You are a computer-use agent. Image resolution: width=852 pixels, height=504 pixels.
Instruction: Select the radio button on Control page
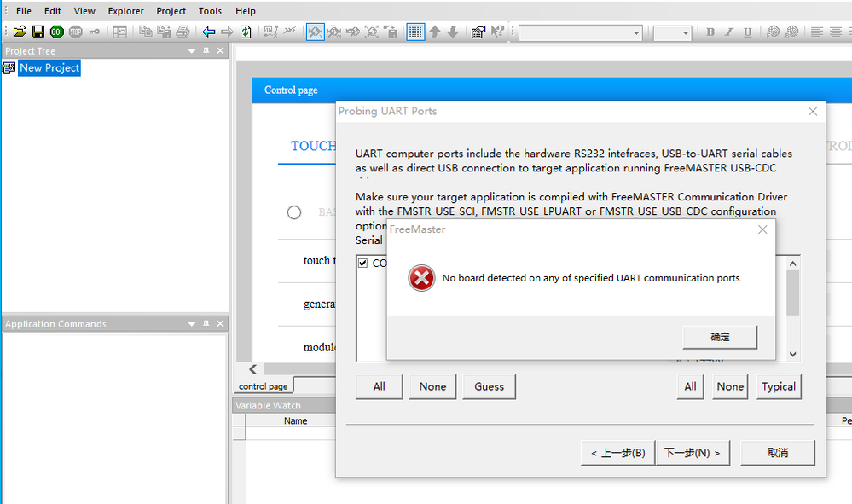point(294,212)
